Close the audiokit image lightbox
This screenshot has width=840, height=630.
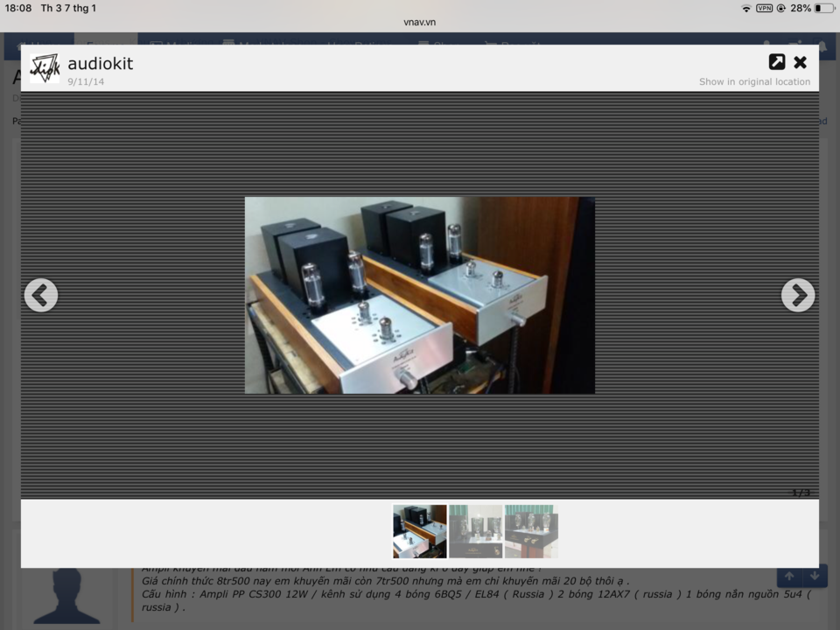tap(801, 63)
